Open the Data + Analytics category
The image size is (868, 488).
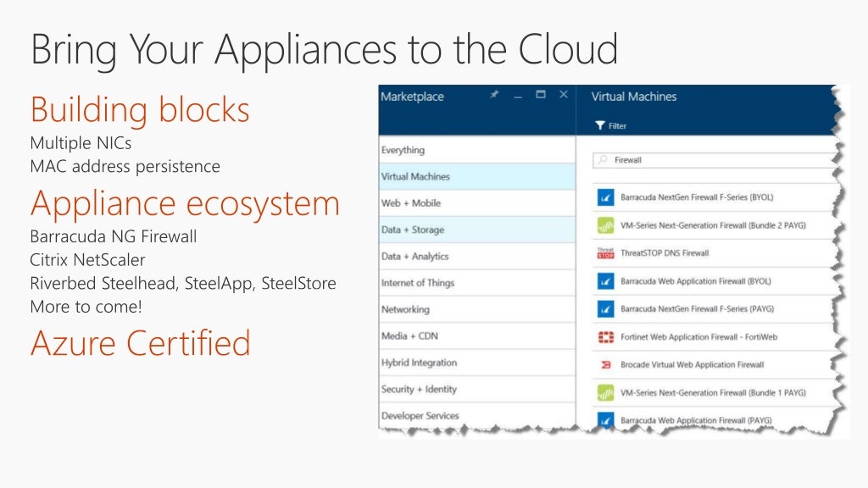pyautogui.click(x=477, y=256)
